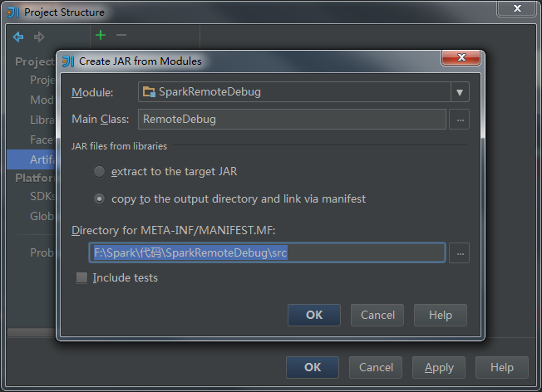
Task: Close the Project Structure window
Action: click(517, 8)
